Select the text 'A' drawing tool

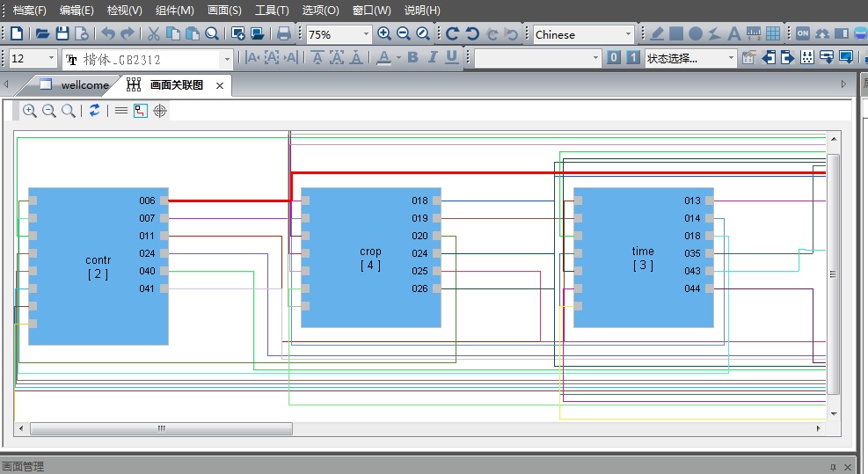pos(734,34)
